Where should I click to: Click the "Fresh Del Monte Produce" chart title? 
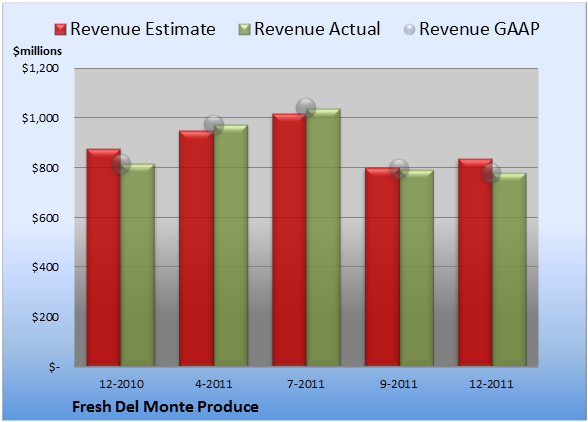coord(165,407)
